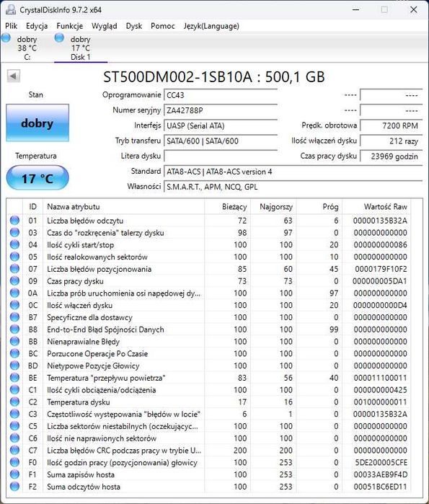Image resolution: width=429 pixels, height=504 pixels.
Task: Click status icon for attribute 0A row
Action: pos(14,293)
